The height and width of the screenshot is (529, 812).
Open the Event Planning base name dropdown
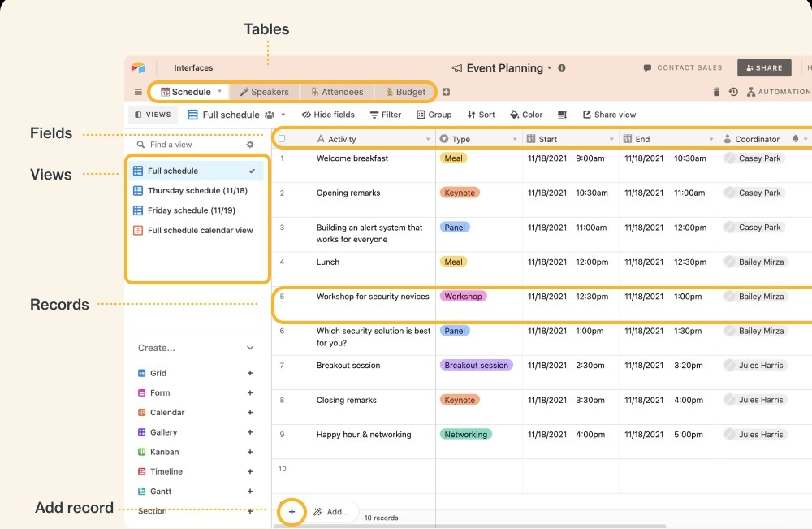tap(550, 68)
